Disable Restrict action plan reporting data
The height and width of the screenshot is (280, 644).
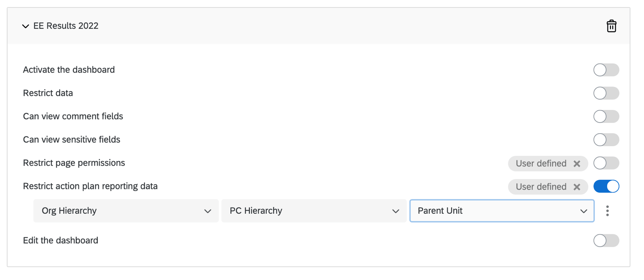point(606,187)
